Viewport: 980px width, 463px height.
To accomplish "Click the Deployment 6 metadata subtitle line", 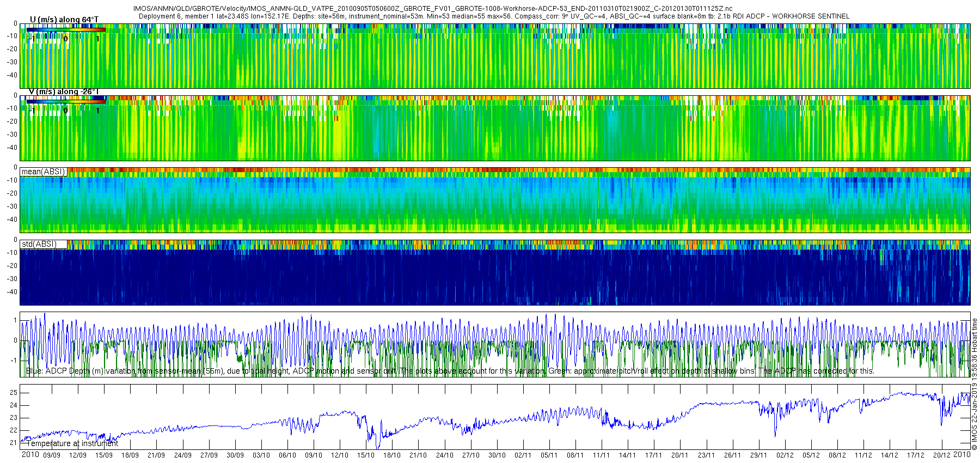I will [x=494, y=16].
